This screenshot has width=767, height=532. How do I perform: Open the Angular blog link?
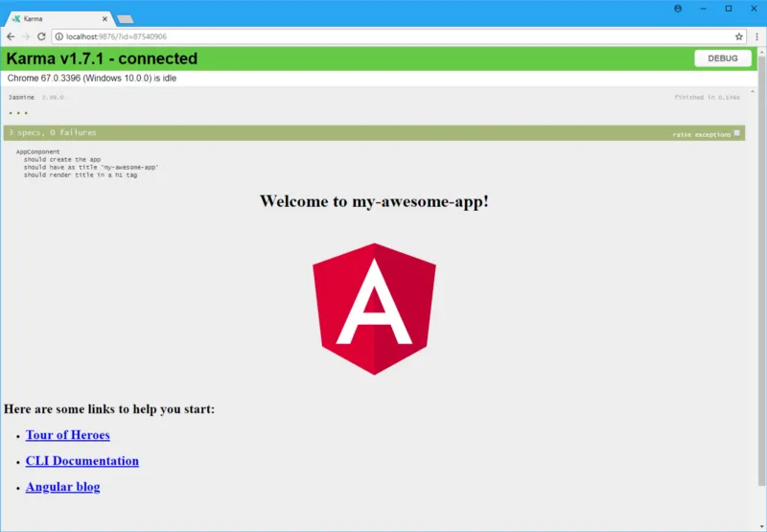tap(62, 487)
